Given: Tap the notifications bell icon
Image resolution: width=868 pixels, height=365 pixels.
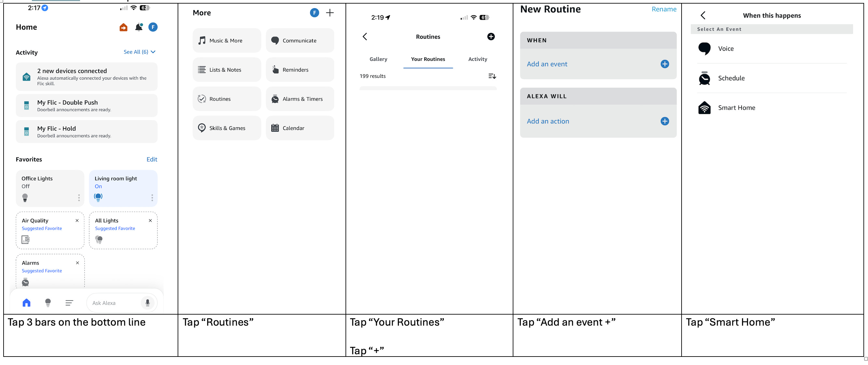Looking at the screenshot, I should click(139, 27).
